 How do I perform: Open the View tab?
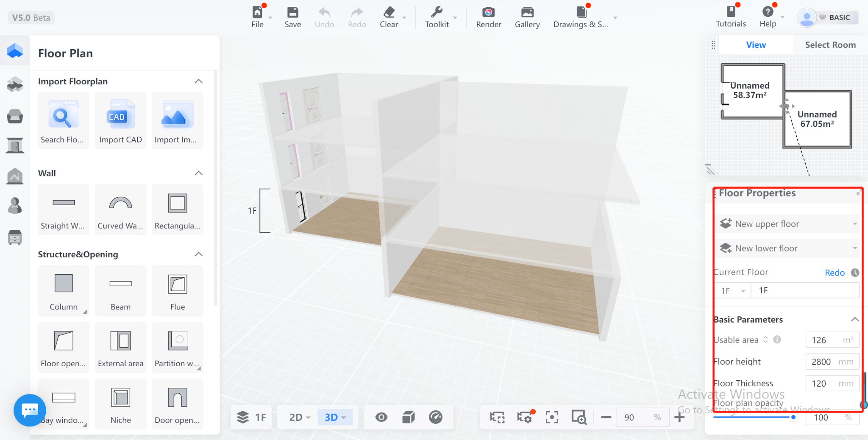pyautogui.click(x=756, y=45)
